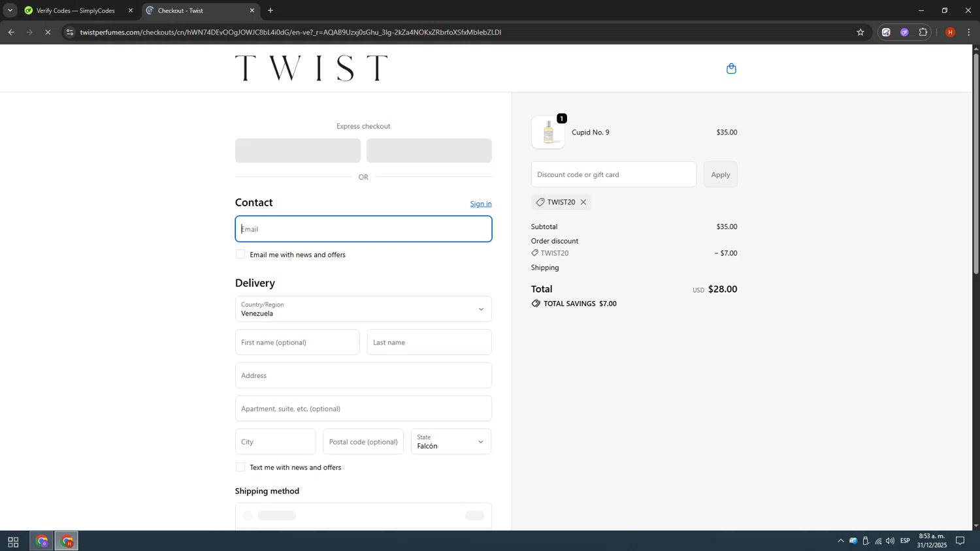Click the Contact section heading

pos(254,202)
